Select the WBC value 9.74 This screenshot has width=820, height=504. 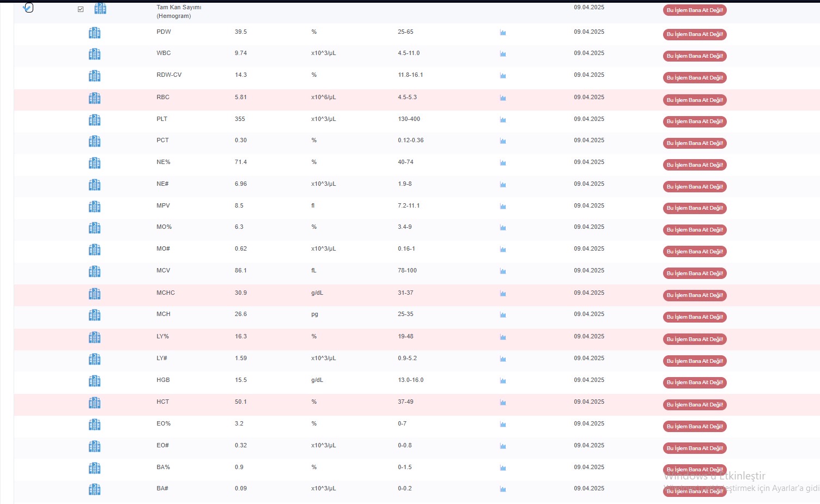point(241,53)
